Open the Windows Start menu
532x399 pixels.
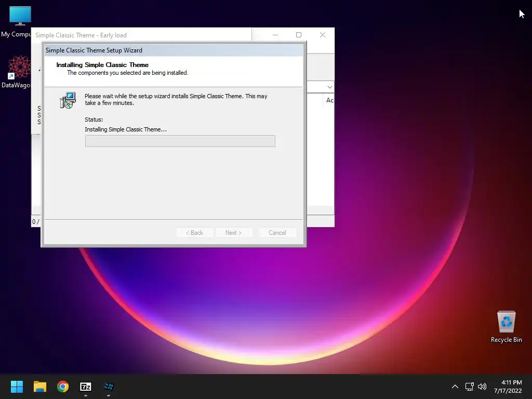[x=17, y=387]
